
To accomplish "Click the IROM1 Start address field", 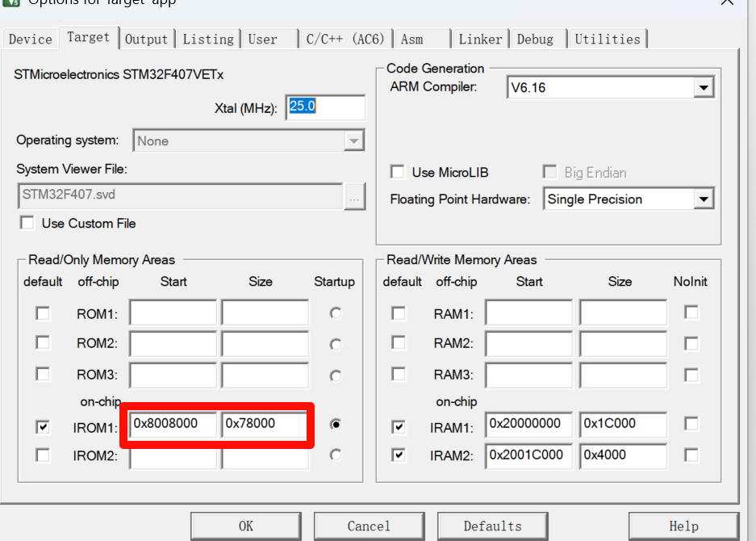I will click(x=173, y=424).
